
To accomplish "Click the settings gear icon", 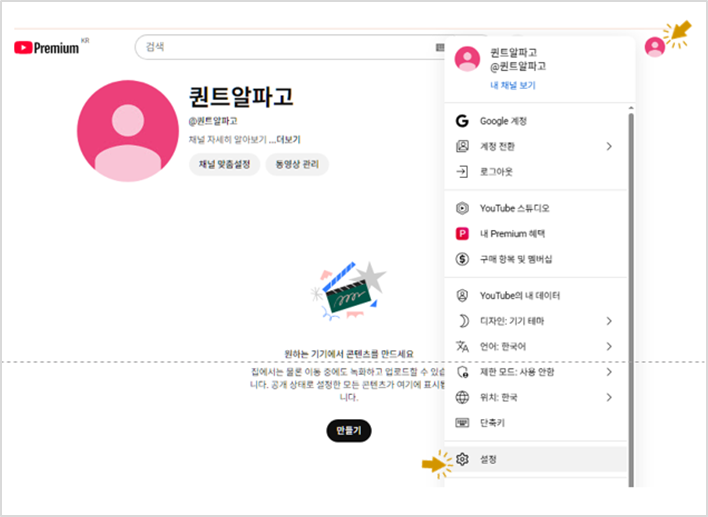I will pos(462,459).
